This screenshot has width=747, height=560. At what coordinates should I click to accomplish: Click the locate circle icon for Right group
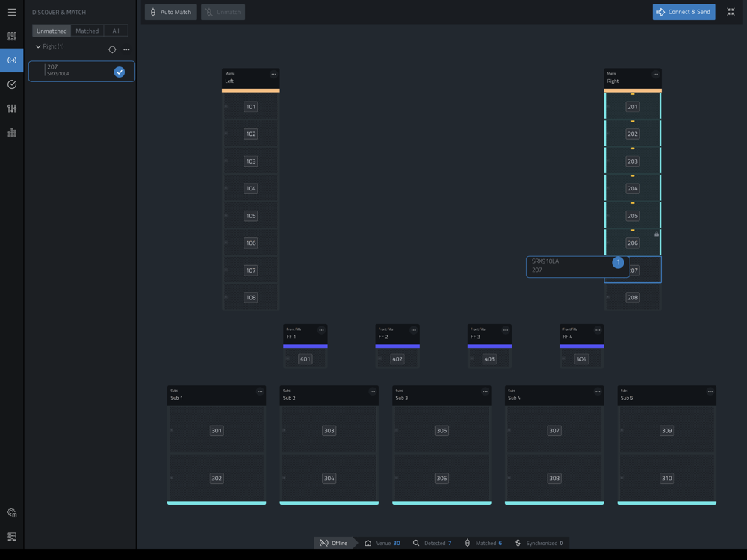(x=112, y=49)
